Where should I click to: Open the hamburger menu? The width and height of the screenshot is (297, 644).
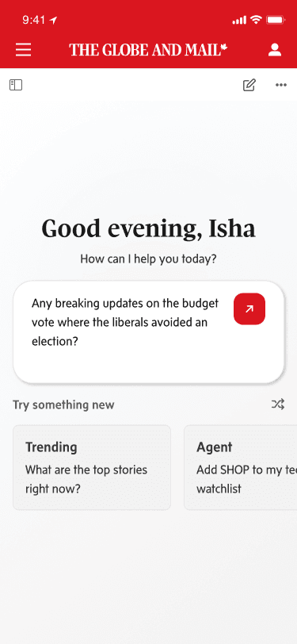point(24,50)
